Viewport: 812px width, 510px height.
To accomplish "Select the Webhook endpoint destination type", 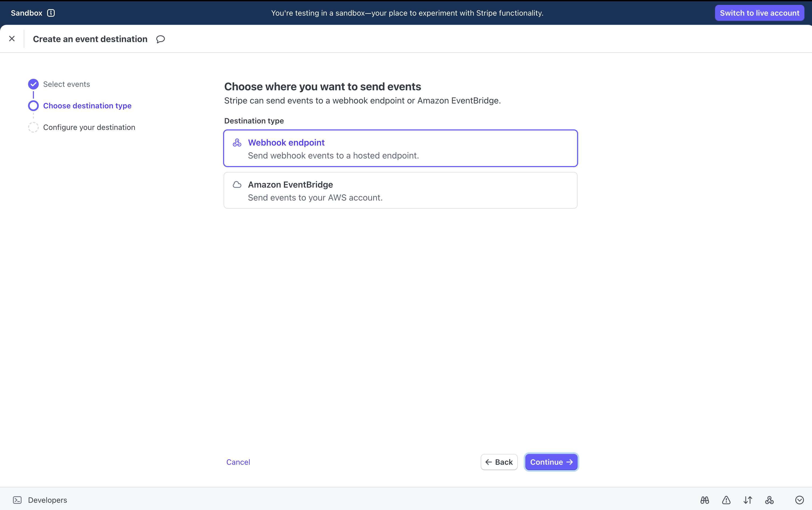I will pos(400,149).
